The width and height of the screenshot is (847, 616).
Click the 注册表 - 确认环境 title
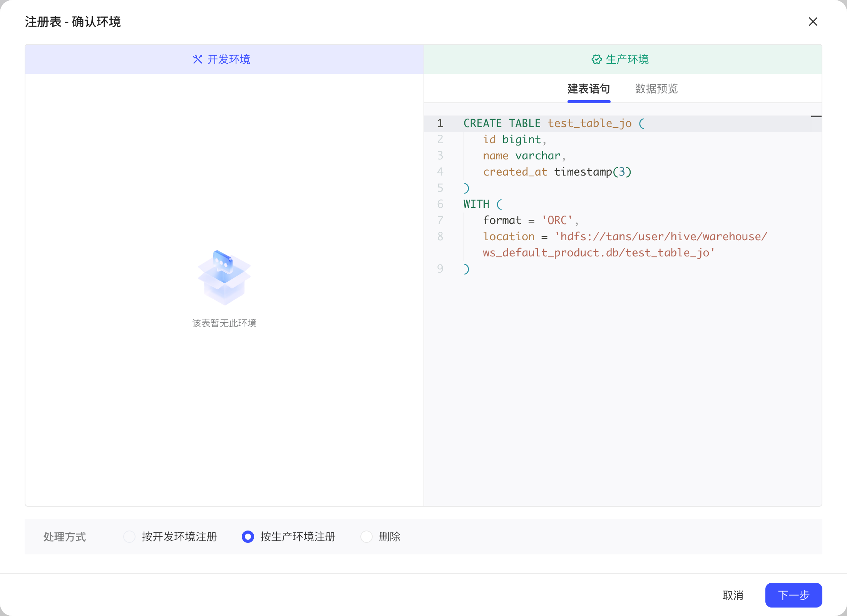coord(73,22)
